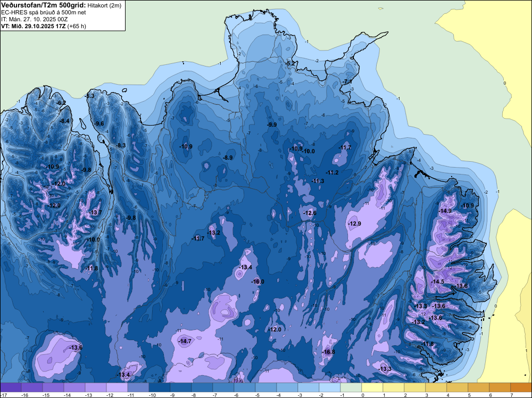The image size is (532, 398).
Task: Click the legend swatch between -12 and -11
Action: coord(117,387)
